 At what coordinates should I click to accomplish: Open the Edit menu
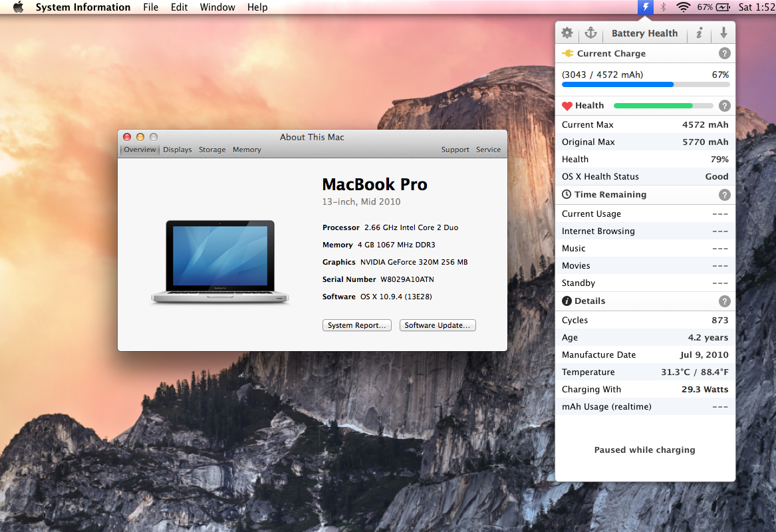coord(179,7)
